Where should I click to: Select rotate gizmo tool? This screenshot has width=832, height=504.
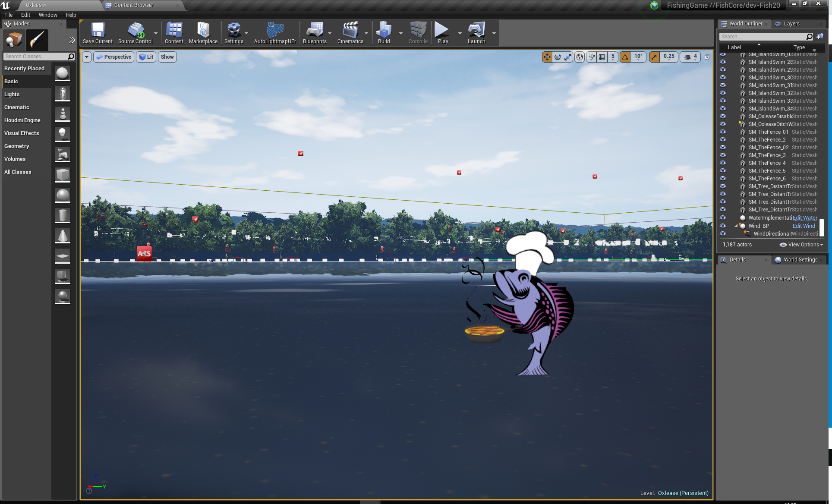[x=558, y=57]
